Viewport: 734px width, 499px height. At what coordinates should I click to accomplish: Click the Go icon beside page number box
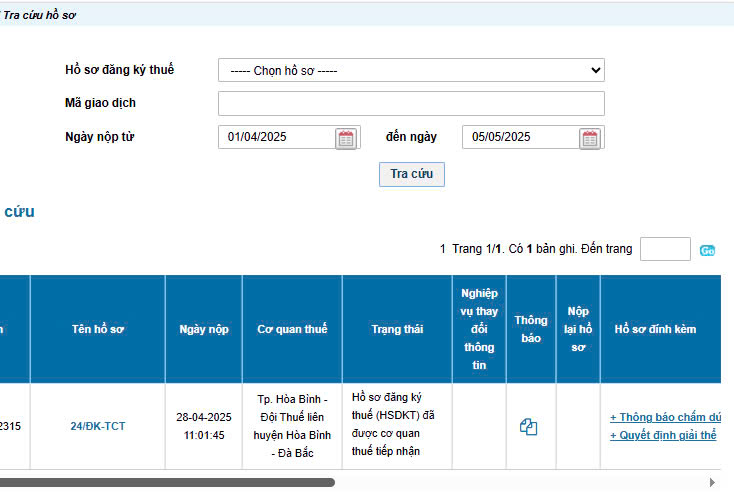click(708, 250)
